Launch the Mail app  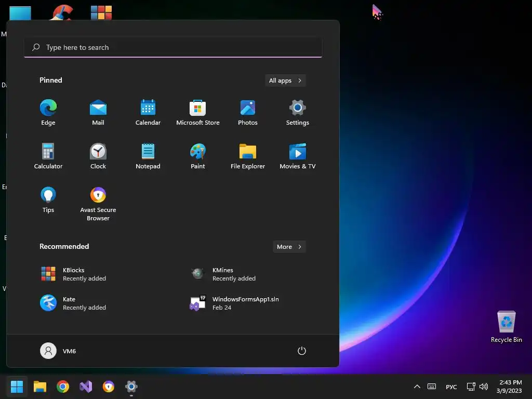pos(98,113)
